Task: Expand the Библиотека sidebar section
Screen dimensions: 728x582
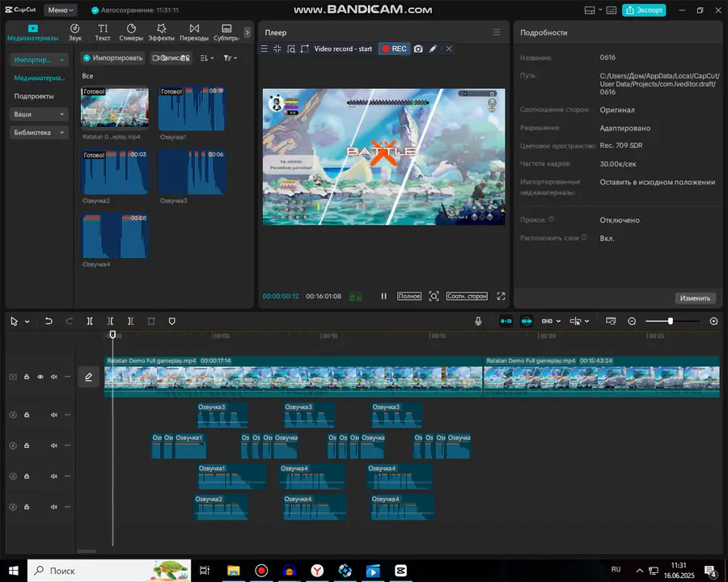Action: coord(39,133)
